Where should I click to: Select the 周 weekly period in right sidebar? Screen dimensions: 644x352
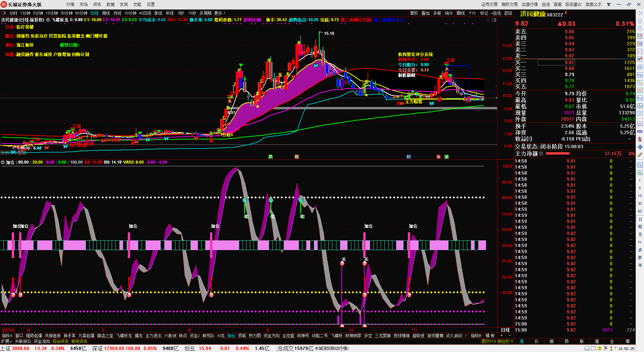640,227
